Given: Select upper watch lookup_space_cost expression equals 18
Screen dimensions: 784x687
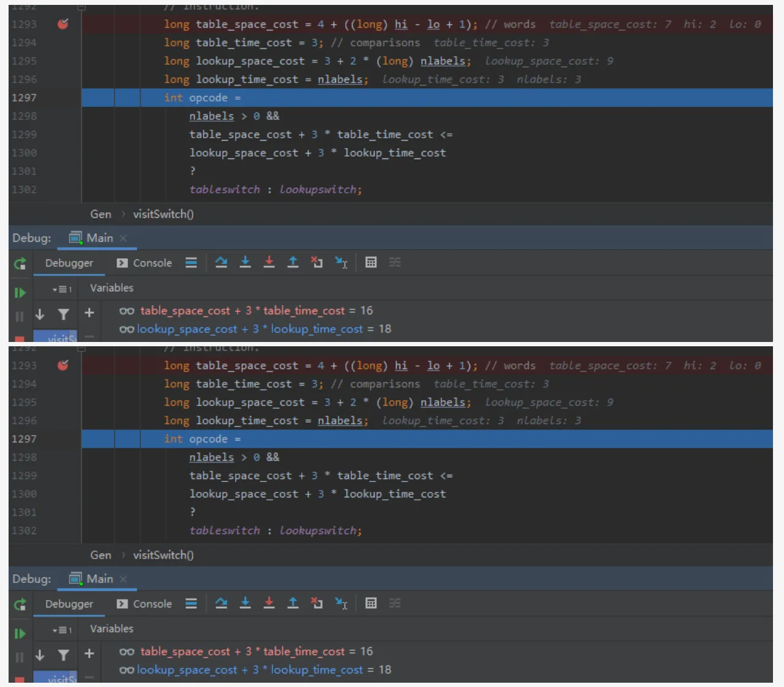Looking at the screenshot, I should [255, 329].
